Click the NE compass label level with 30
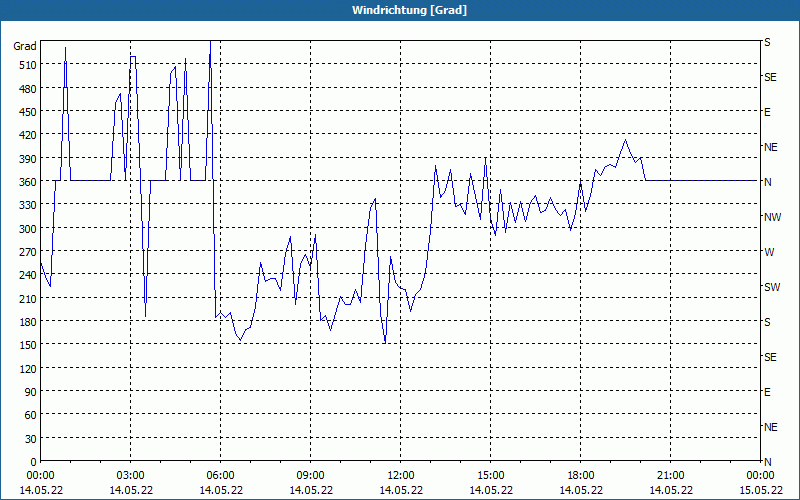800x500 pixels. coord(770,427)
